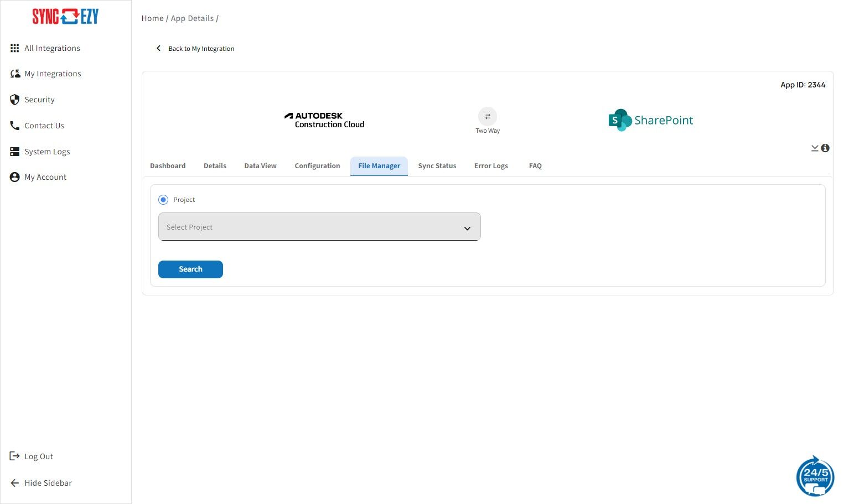Click the App Details breadcrumb
The width and height of the screenshot is (844, 504).
[192, 18]
